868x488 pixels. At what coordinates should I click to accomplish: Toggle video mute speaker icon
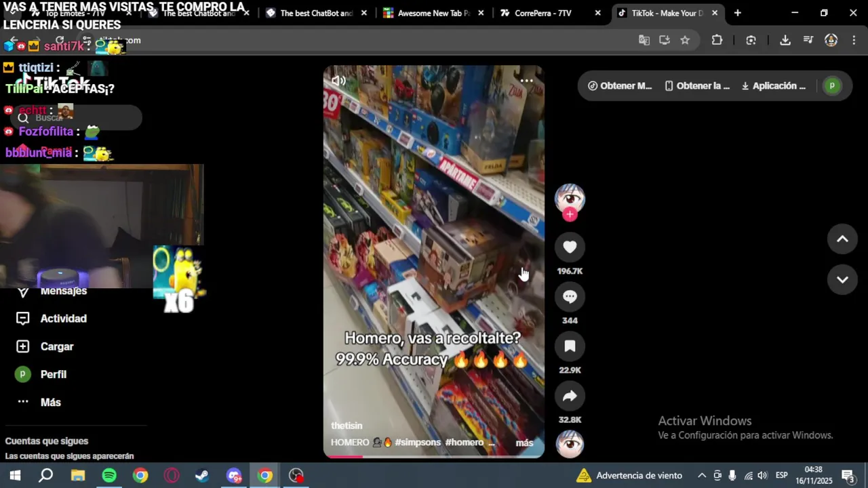click(x=338, y=81)
